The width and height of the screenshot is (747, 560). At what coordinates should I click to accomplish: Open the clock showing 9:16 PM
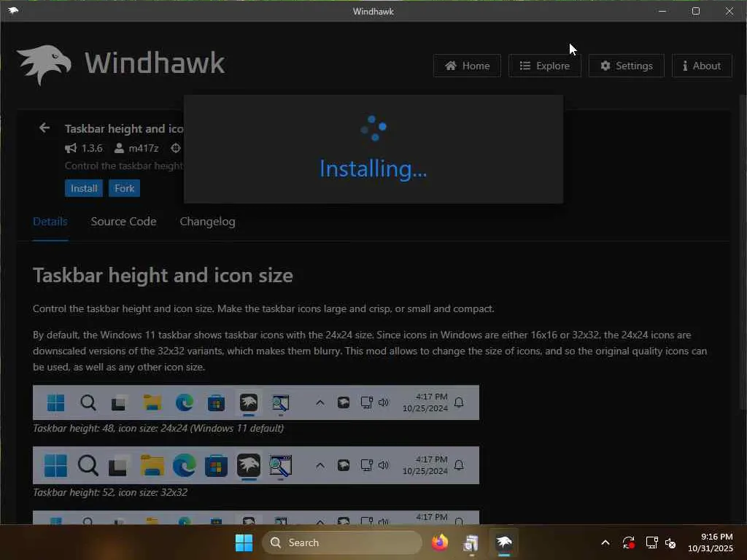pos(711,542)
